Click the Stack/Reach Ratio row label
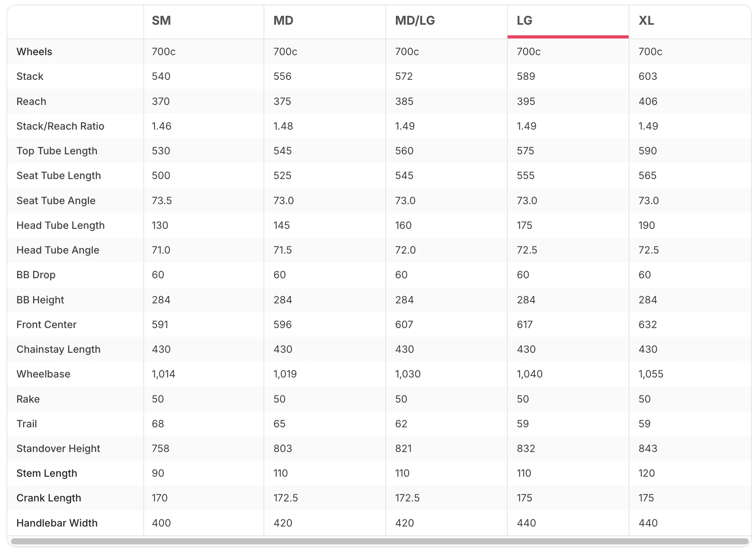 click(60, 126)
